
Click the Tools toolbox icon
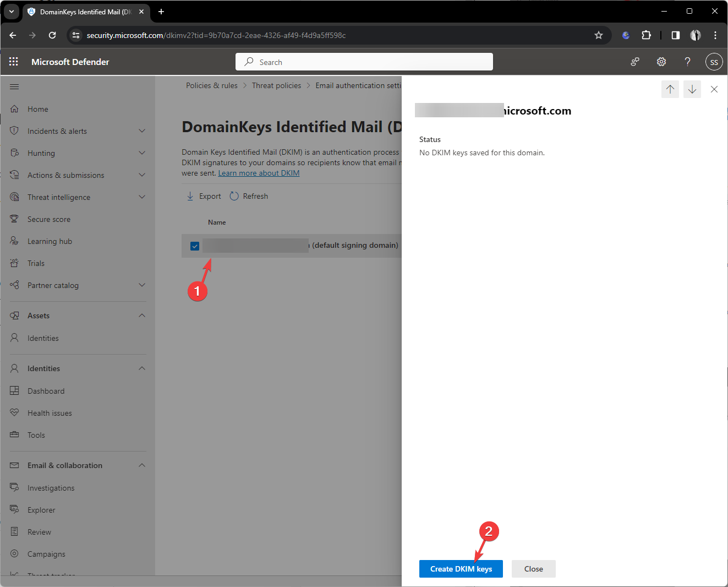coord(14,435)
